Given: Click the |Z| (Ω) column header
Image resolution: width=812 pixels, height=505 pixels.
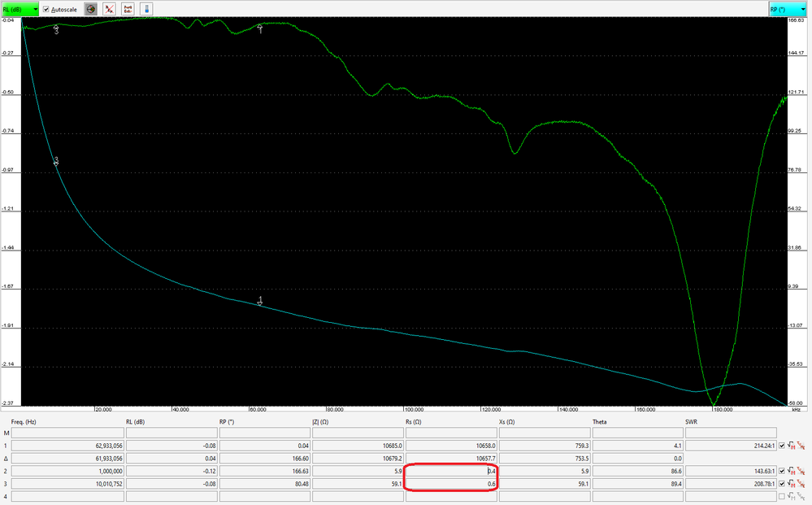Looking at the screenshot, I should click(x=320, y=422).
